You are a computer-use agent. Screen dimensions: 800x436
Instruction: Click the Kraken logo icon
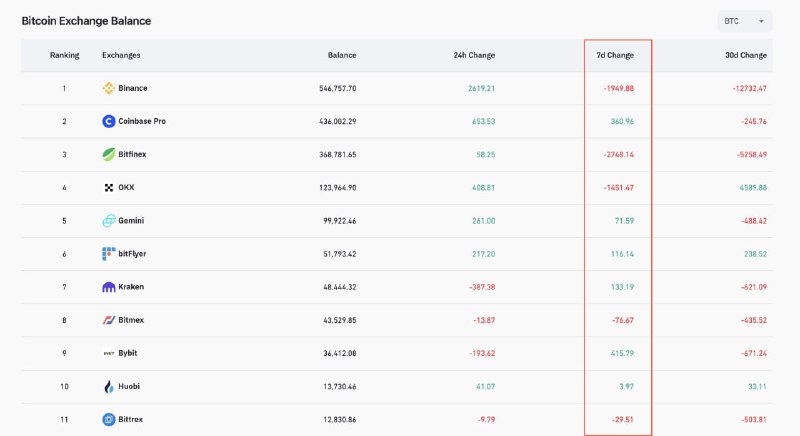[x=108, y=287]
